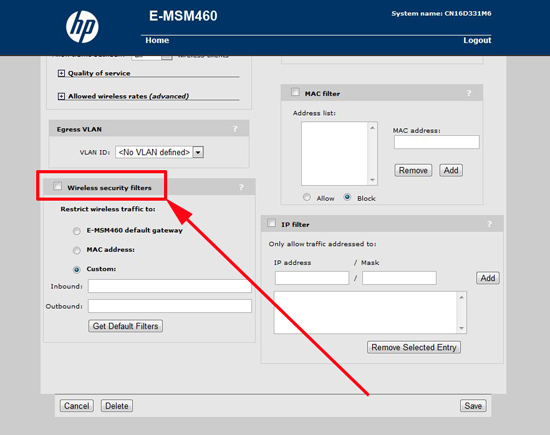The height and width of the screenshot is (435, 550).
Task: Delete this profile
Action: (x=117, y=406)
